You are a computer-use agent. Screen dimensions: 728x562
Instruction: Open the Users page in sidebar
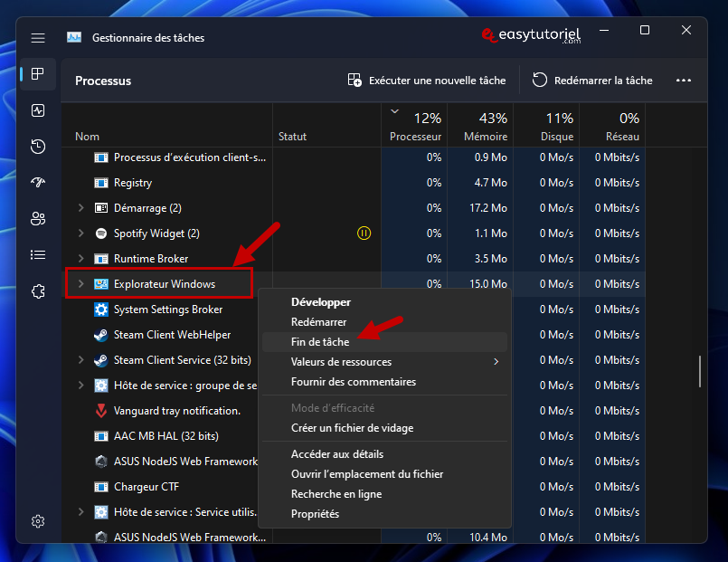point(38,218)
